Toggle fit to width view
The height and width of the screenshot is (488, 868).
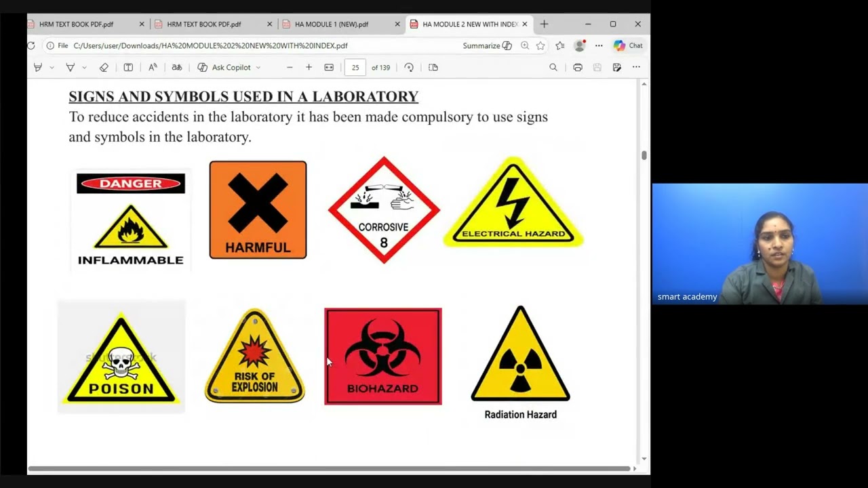pyautogui.click(x=329, y=67)
